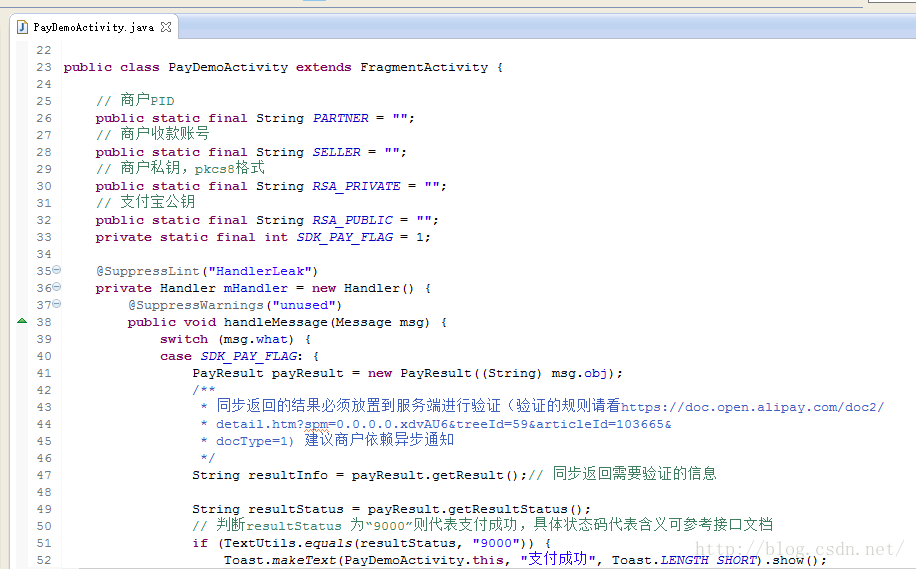Click the Java file icon on the tab
This screenshot has height=569, width=916.
(x=22, y=27)
